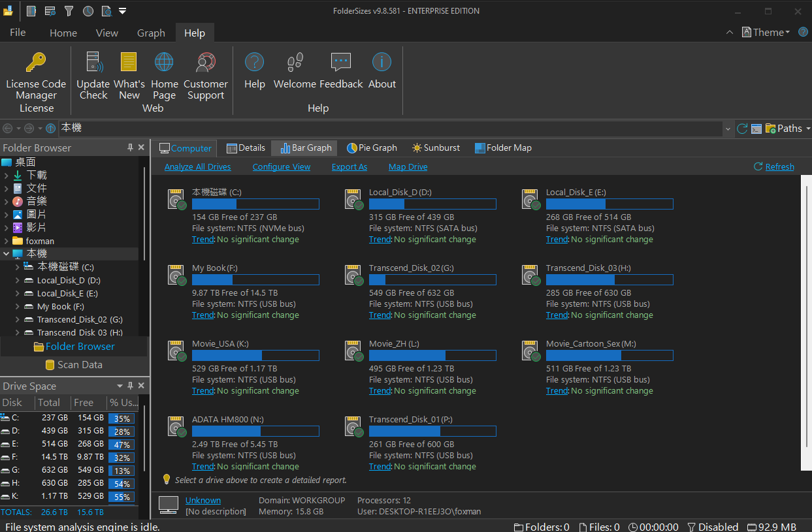
Task: Open the Folder Map tab
Action: click(x=503, y=148)
